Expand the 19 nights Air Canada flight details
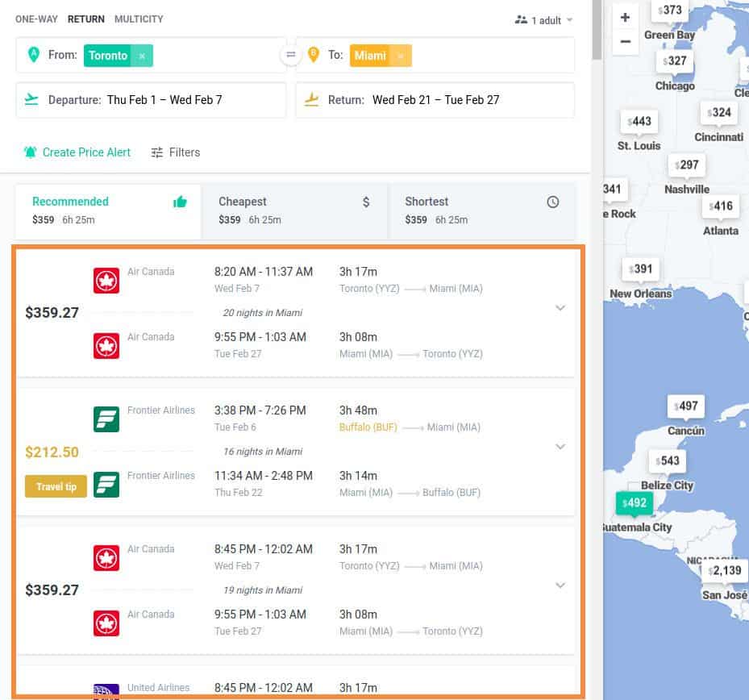Screen dimensions: 749x700 click(560, 585)
